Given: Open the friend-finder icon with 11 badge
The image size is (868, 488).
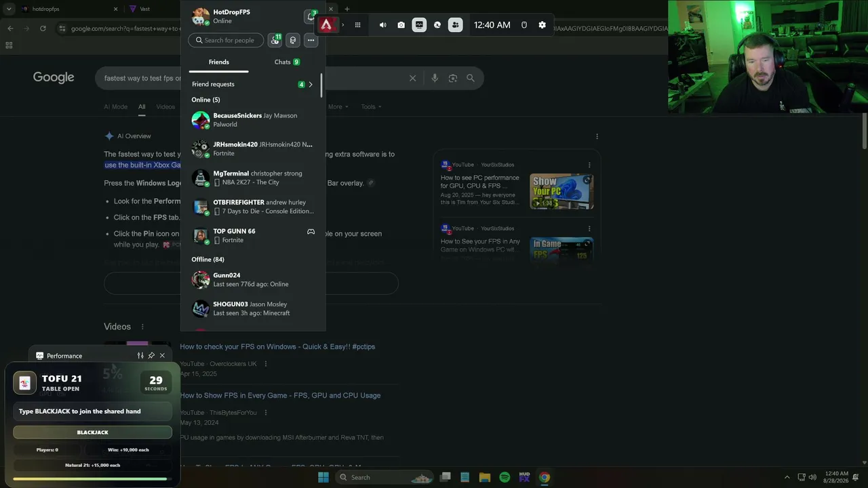Looking at the screenshot, I should pos(275,40).
